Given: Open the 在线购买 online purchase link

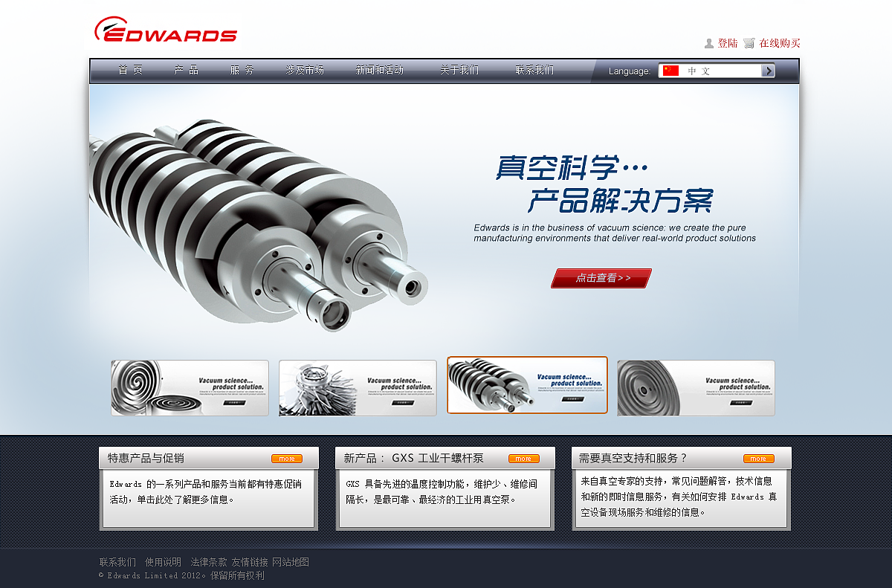Looking at the screenshot, I should coord(780,43).
